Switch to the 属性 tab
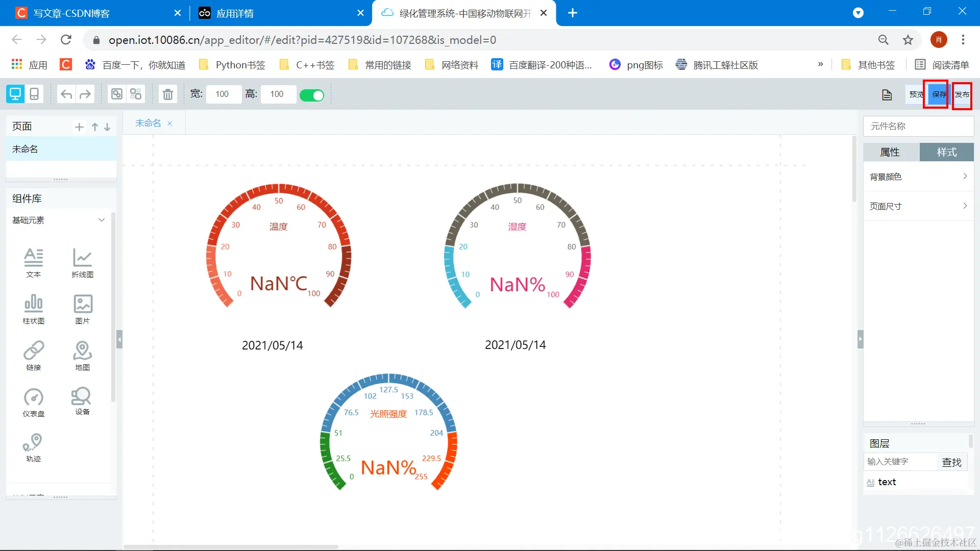Image resolution: width=980 pixels, height=551 pixels. coord(891,152)
